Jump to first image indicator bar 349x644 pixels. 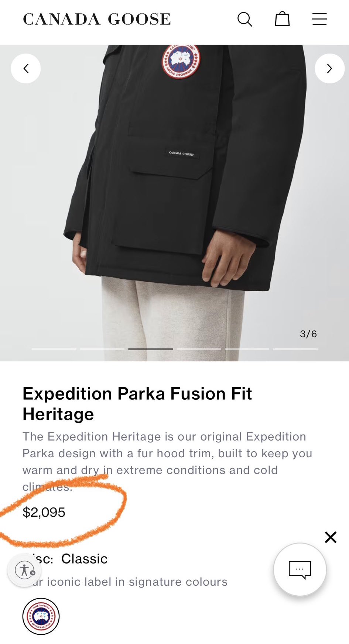54,349
